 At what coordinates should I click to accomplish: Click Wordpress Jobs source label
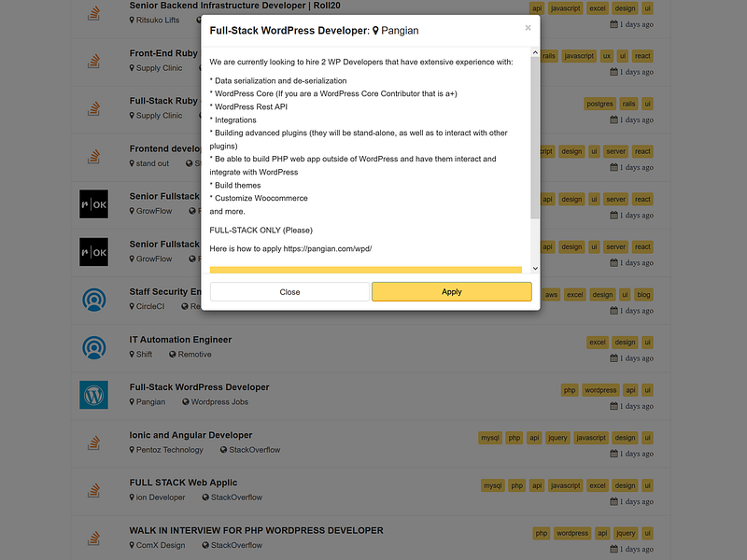[x=219, y=402]
